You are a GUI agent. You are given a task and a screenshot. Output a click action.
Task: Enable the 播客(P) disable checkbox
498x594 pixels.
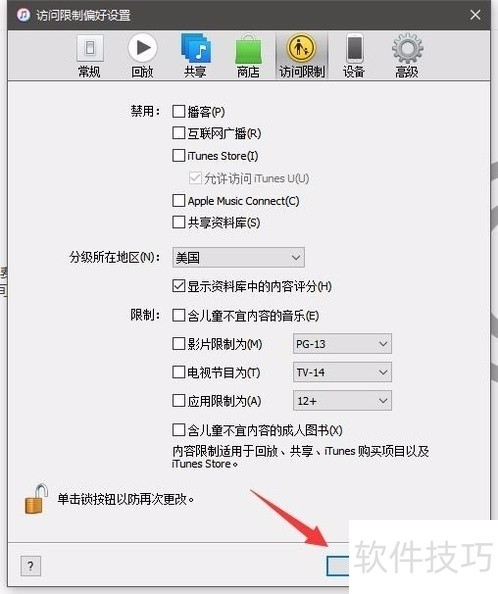(x=178, y=112)
